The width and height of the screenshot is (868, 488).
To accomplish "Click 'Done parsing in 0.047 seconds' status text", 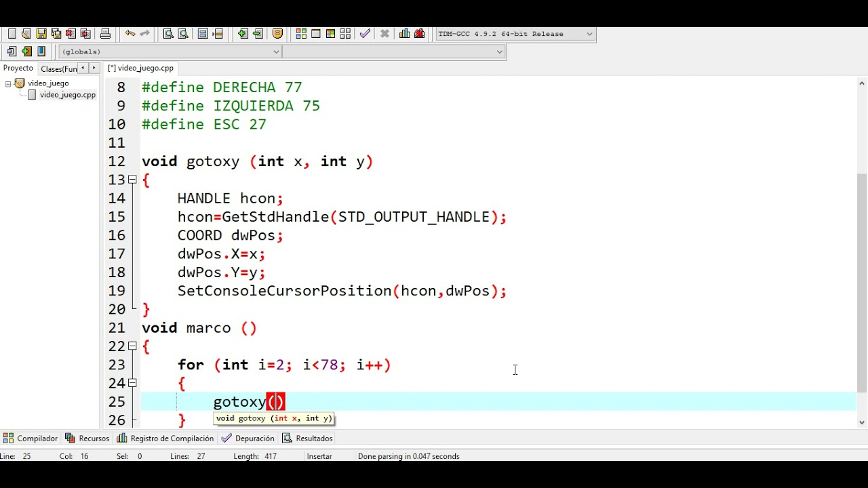I will click(x=409, y=456).
